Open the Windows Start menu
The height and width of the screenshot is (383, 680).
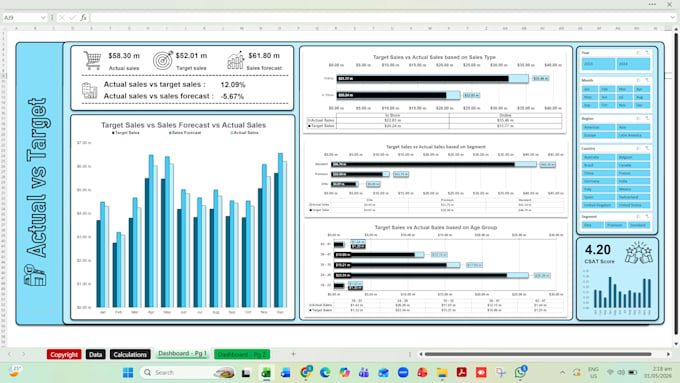point(128,373)
